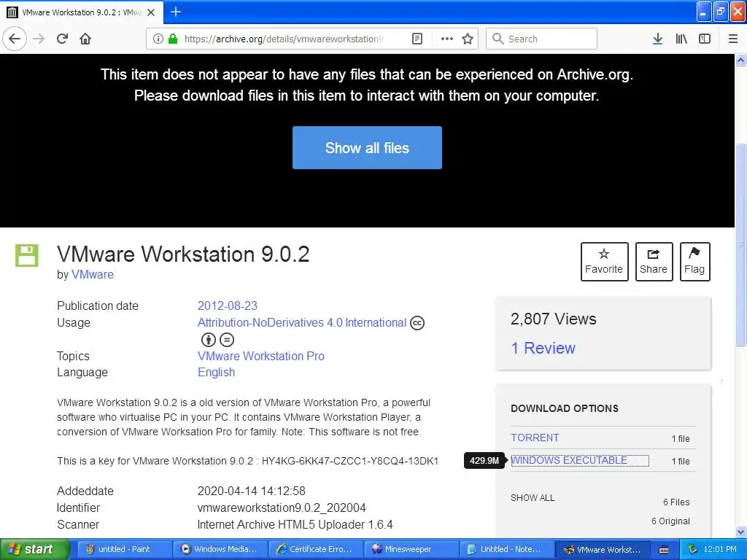Click the browser Search box

click(541, 39)
